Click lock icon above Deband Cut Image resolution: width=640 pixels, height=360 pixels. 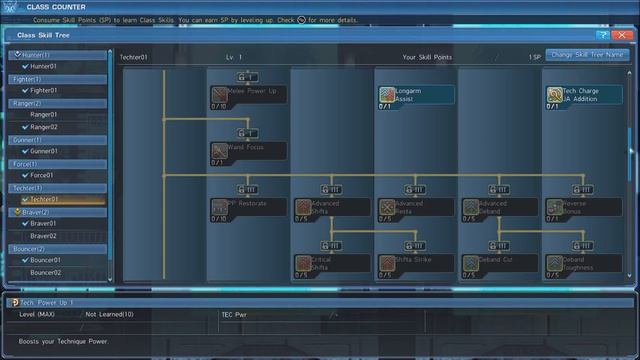(x=498, y=246)
